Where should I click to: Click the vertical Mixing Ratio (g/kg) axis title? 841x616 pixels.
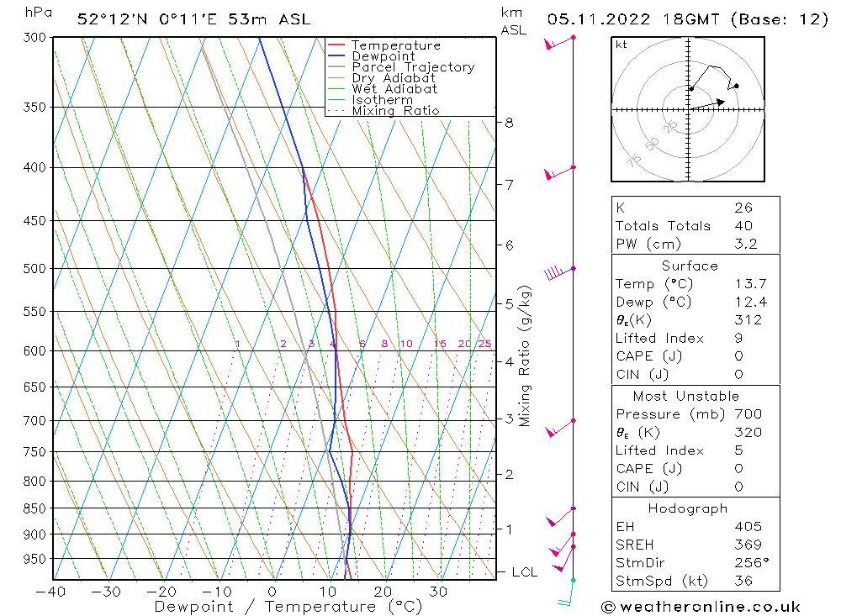(x=525, y=356)
